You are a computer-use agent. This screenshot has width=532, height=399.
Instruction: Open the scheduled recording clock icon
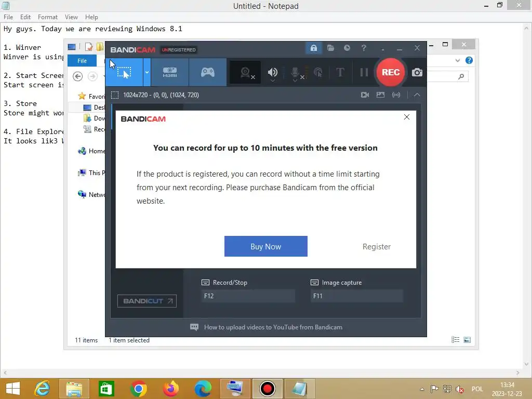347,48
